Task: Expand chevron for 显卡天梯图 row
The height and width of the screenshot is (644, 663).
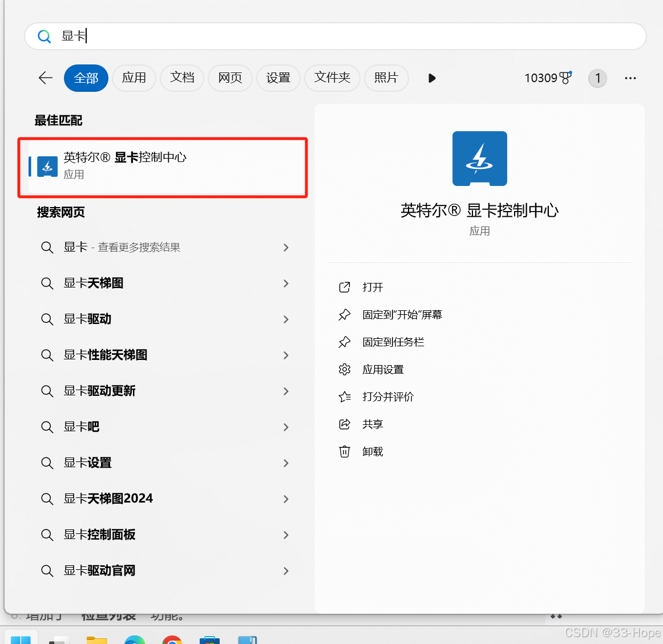Action: click(x=286, y=283)
